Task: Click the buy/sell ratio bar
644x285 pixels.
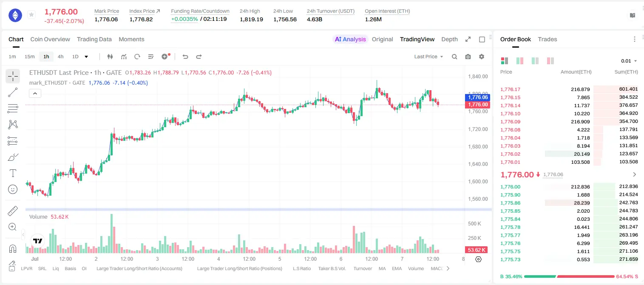Action: point(569,276)
